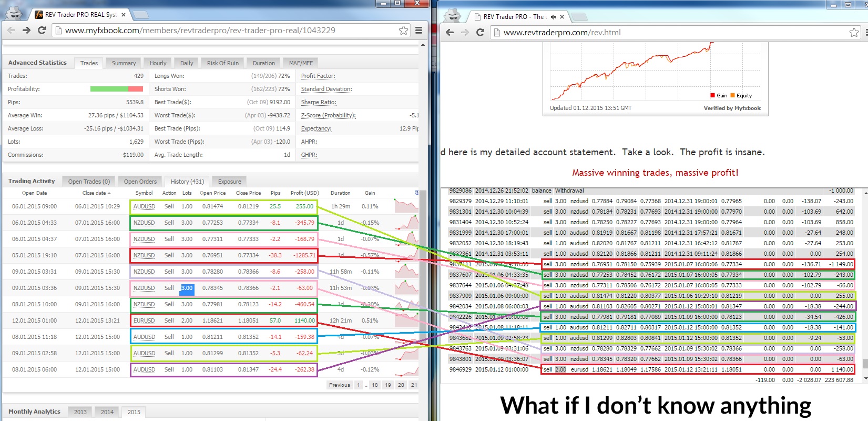The image size is (868, 421).
Task: Go to history page 18
Action: pos(375,385)
